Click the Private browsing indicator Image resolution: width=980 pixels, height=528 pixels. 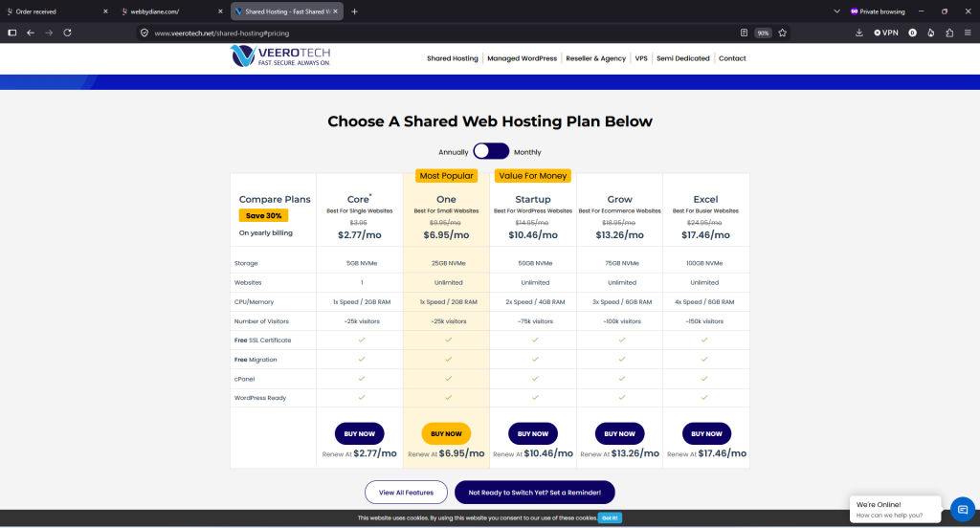(x=878, y=11)
